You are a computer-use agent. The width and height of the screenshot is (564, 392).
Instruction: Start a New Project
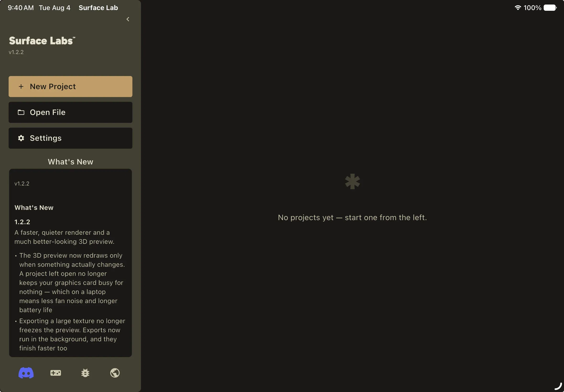tap(70, 87)
